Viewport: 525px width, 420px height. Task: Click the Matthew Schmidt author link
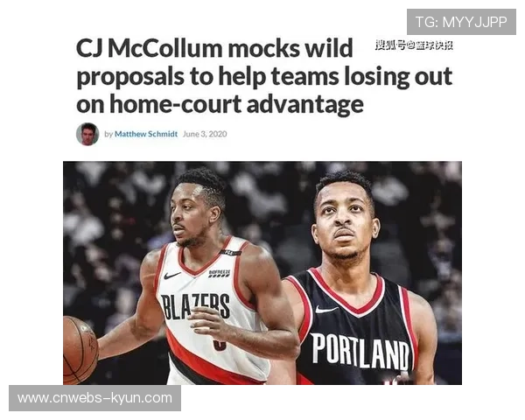point(146,134)
